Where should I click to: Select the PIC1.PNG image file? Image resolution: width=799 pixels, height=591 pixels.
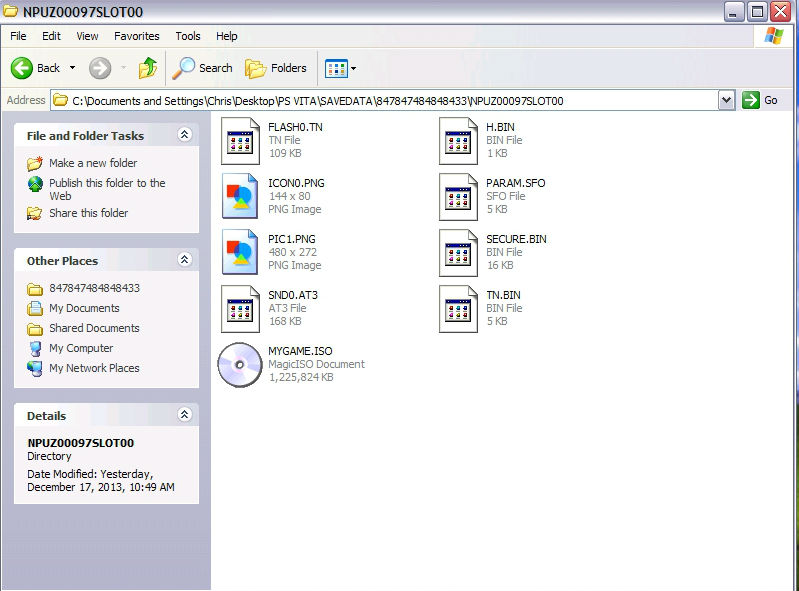(241, 252)
